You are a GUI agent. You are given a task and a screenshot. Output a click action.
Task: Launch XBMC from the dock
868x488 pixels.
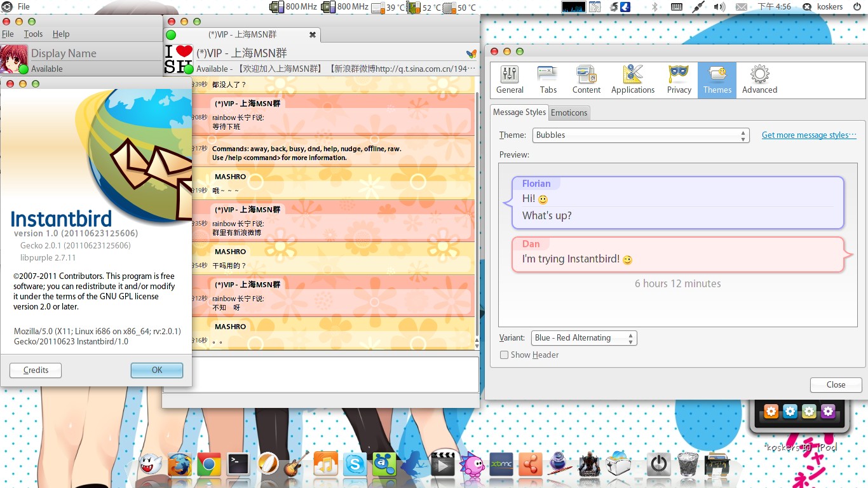coord(501,465)
